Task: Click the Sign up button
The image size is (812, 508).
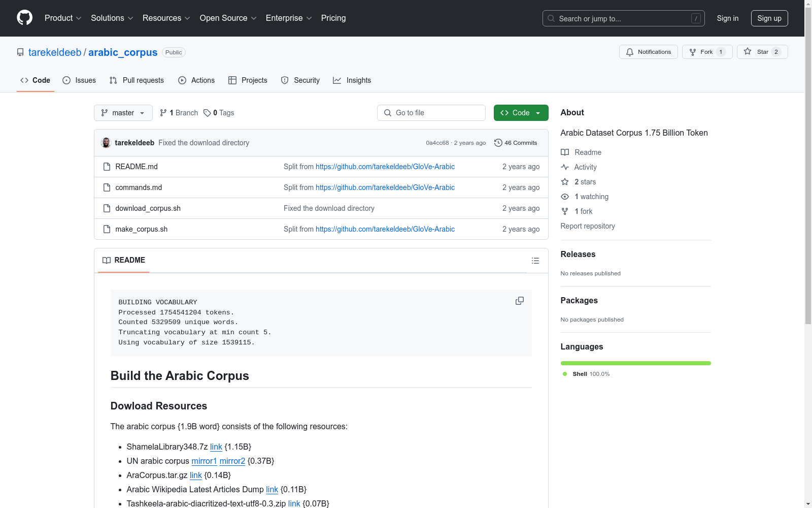Action: tap(769, 18)
